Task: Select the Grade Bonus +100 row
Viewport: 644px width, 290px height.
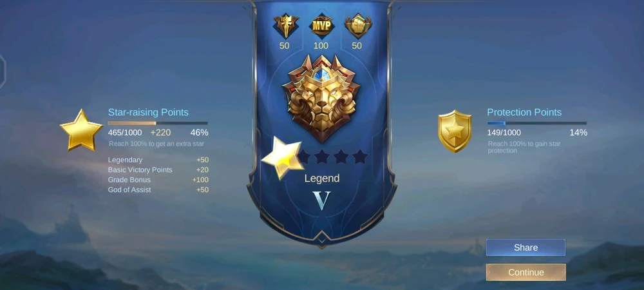Action: tap(158, 180)
